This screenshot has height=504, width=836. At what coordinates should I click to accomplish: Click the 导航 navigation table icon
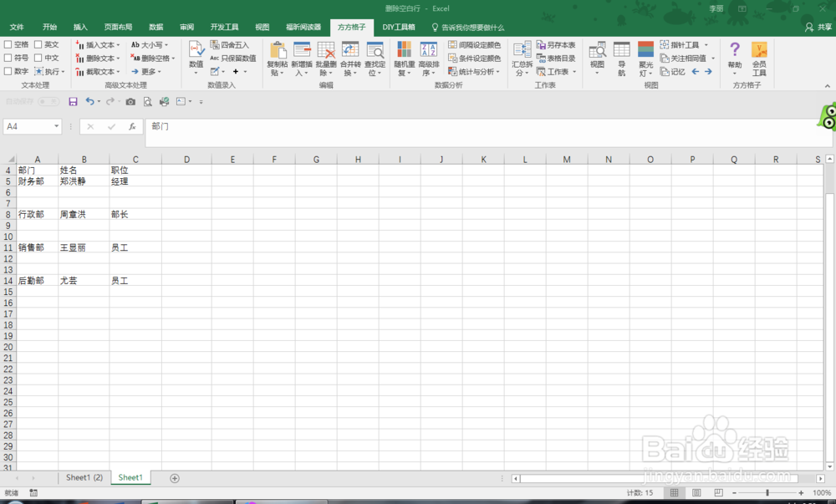pos(622,49)
